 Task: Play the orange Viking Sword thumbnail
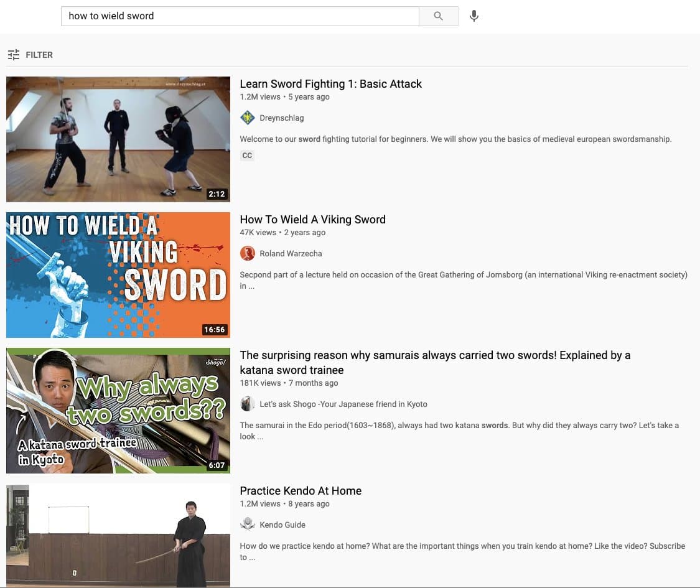click(x=118, y=275)
